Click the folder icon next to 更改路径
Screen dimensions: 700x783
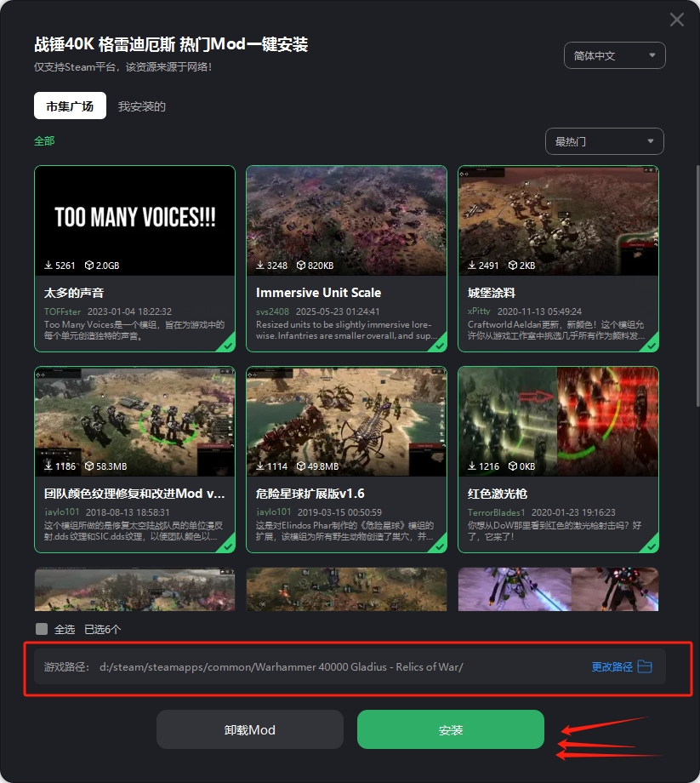[x=645, y=666]
